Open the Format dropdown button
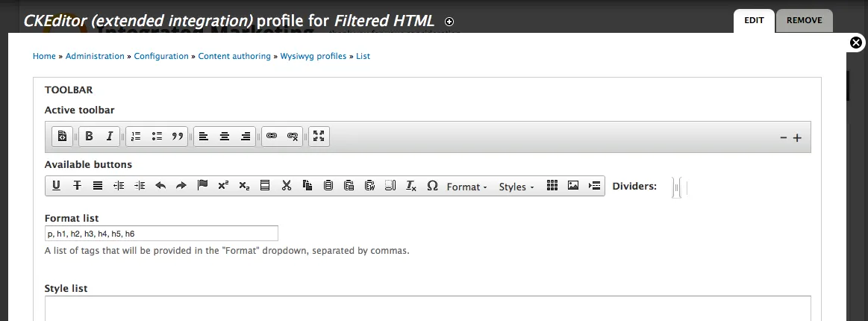This screenshot has height=321, width=868. [x=466, y=187]
